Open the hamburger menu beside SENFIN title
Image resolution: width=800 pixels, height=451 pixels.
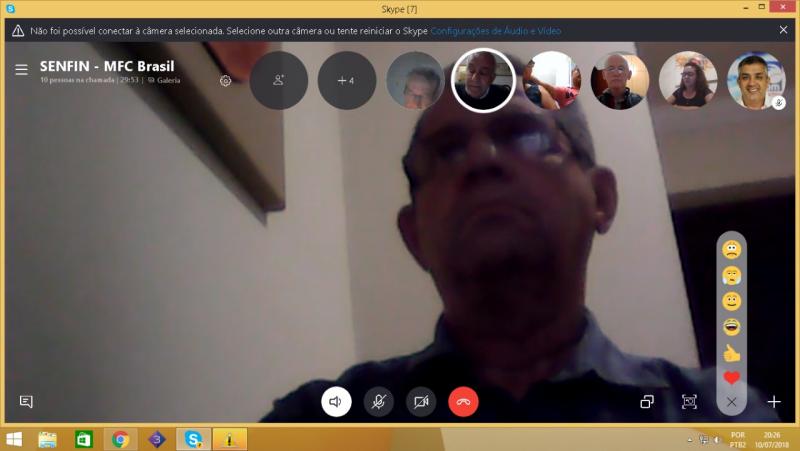[x=21, y=69]
